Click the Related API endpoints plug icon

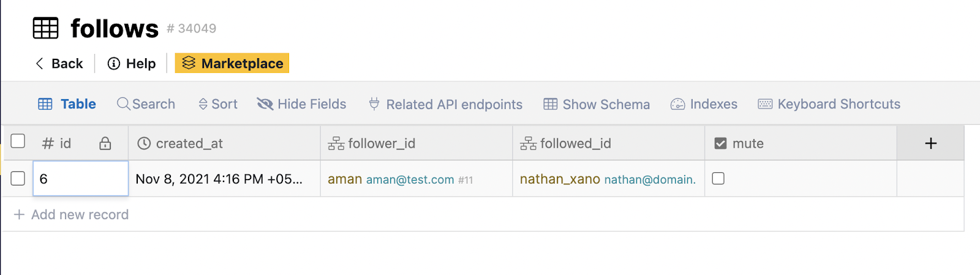(x=374, y=104)
